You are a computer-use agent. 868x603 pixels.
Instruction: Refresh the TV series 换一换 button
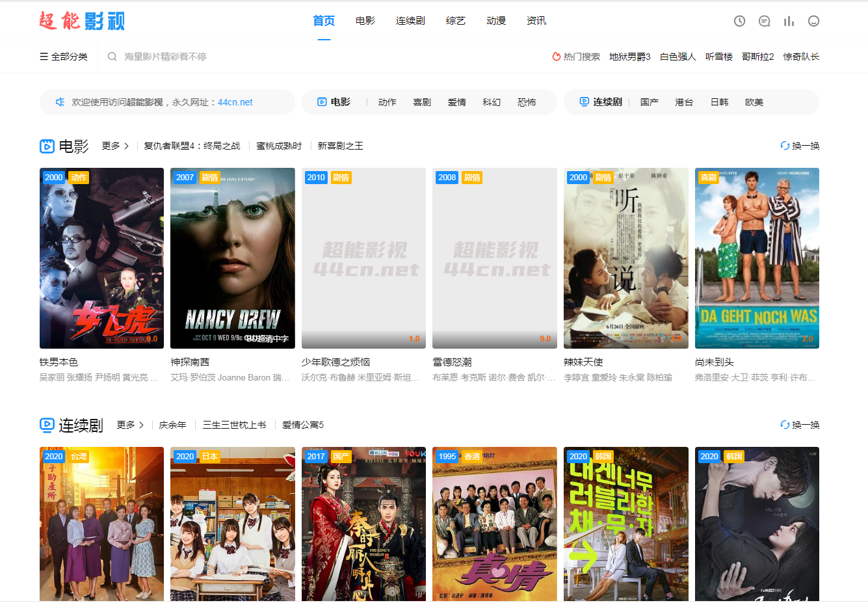[800, 425]
